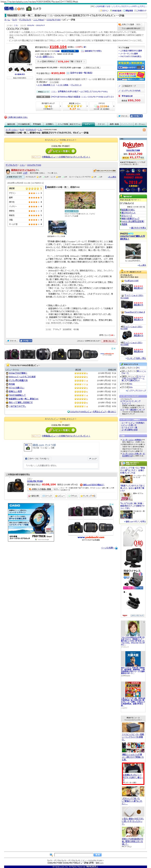The width and height of the screenshot is (151, 868).
Task: Click お気に入りクチコミストに登録 button
Action: pyautogui.click(x=104, y=170)
